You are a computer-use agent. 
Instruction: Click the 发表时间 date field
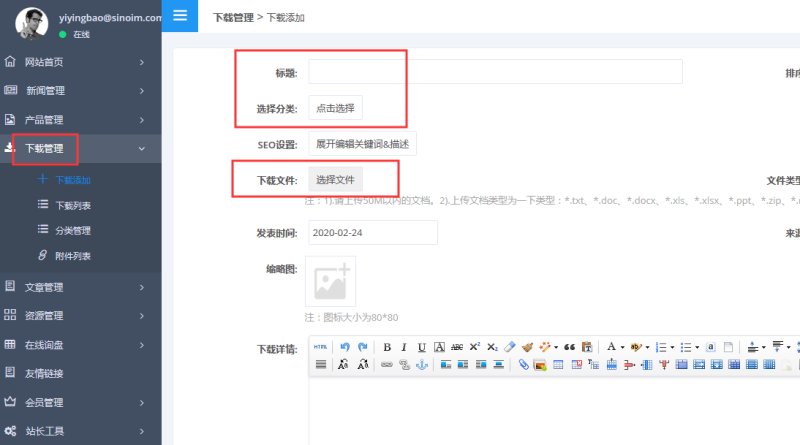tap(372, 233)
